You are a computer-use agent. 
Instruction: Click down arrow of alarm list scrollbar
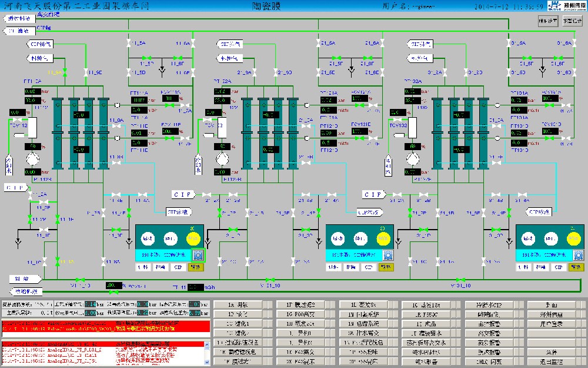[207, 362]
